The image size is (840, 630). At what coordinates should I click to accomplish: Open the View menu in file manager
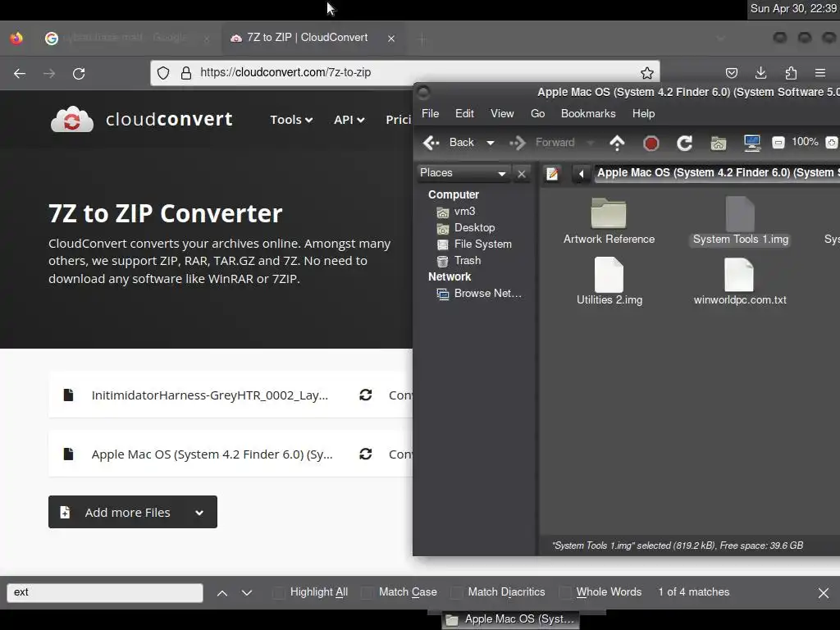coord(502,113)
